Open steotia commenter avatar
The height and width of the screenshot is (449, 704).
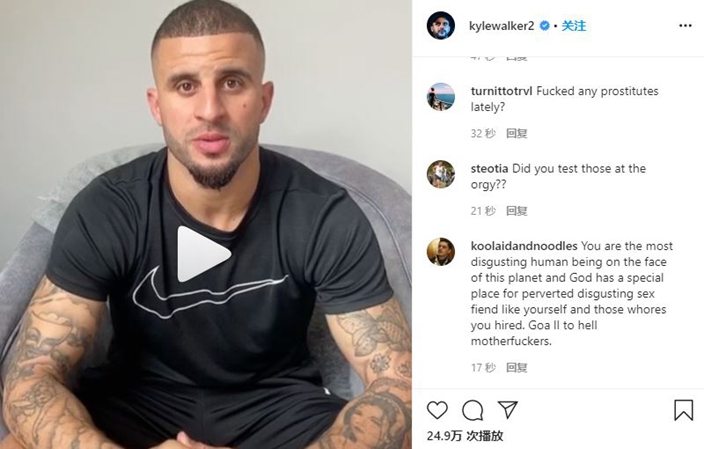pyautogui.click(x=440, y=174)
